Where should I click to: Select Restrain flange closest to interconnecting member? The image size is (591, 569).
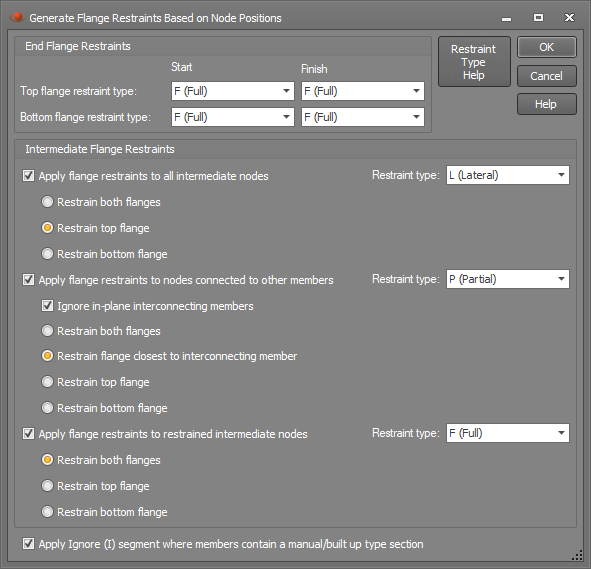(47, 356)
